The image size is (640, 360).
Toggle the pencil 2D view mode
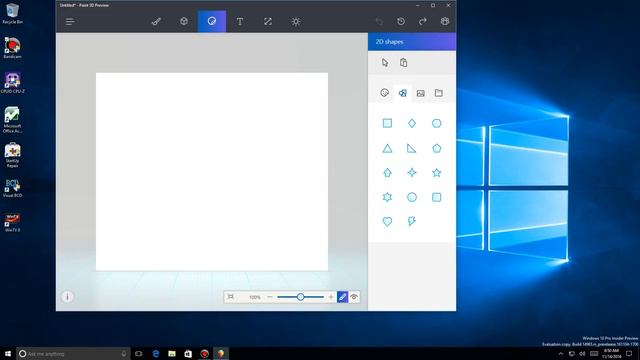(x=342, y=297)
